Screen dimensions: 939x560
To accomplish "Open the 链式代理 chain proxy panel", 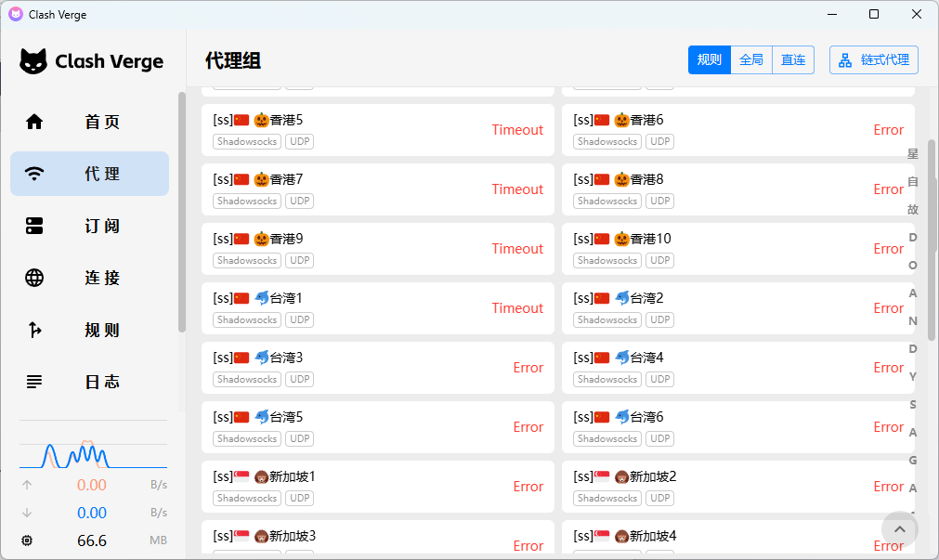I will 873,60.
